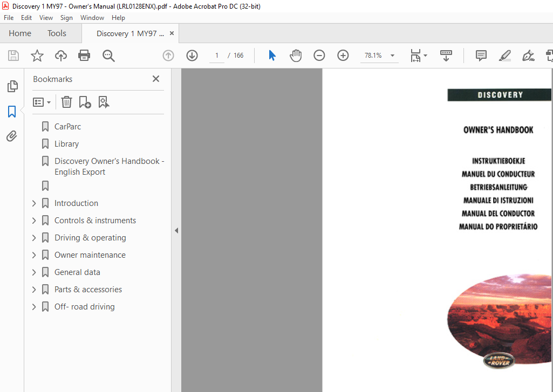Toggle the Bookmarks panel icon in sidebar
The height and width of the screenshot is (392, 553).
pos(12,112)
